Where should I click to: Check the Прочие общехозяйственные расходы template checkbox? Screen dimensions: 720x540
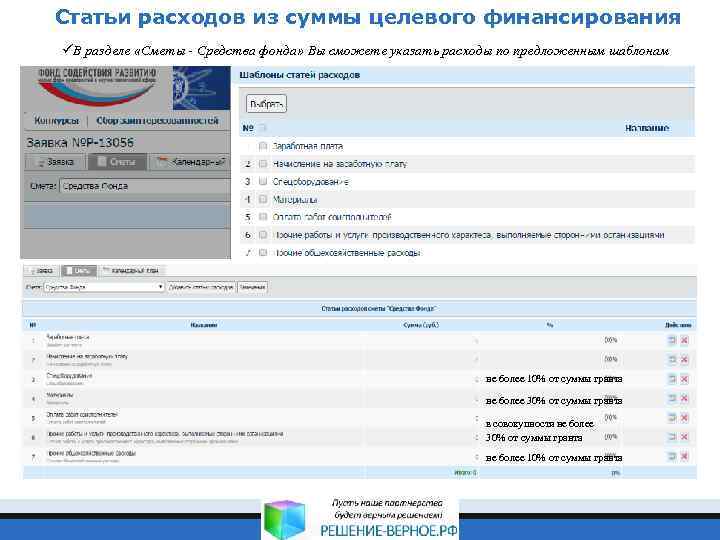tap(263, 253)
